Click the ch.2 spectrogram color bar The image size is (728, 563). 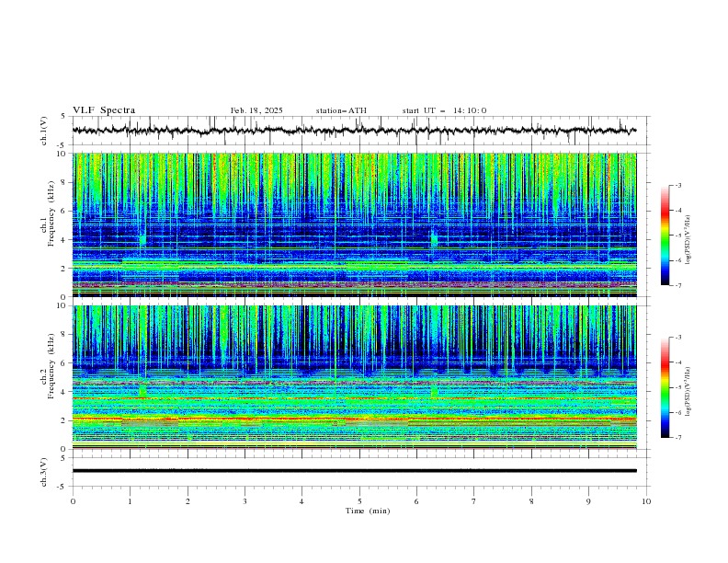[x=665, y=387]
